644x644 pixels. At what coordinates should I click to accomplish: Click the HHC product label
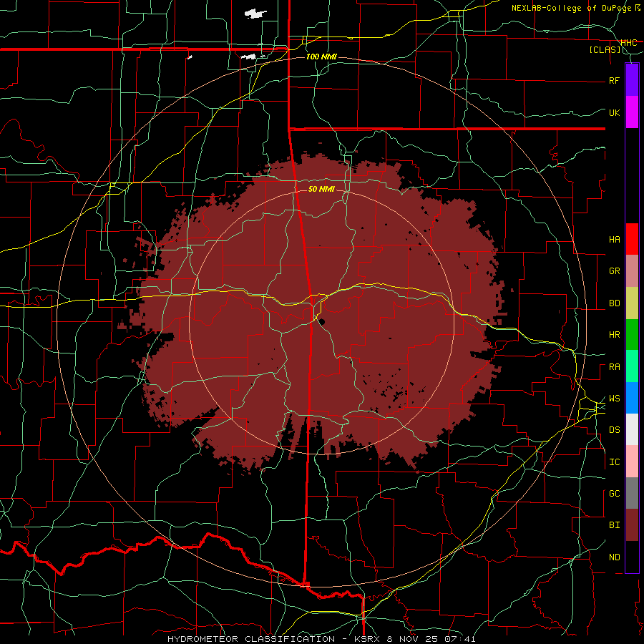pos(628,43)
